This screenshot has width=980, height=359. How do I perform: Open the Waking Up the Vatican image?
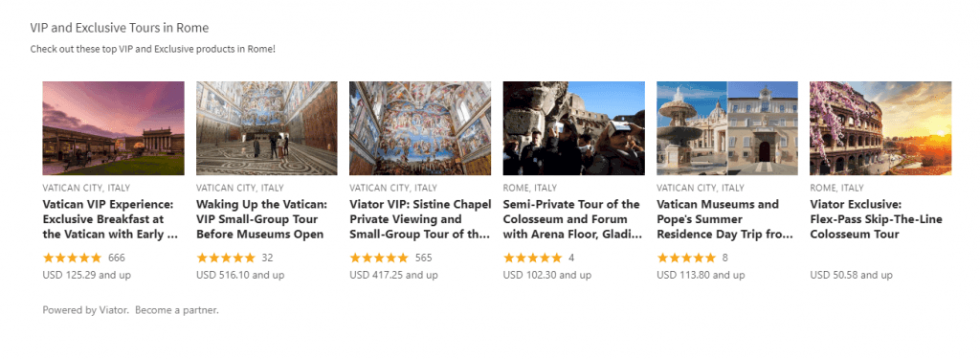(x=267, y=128)
